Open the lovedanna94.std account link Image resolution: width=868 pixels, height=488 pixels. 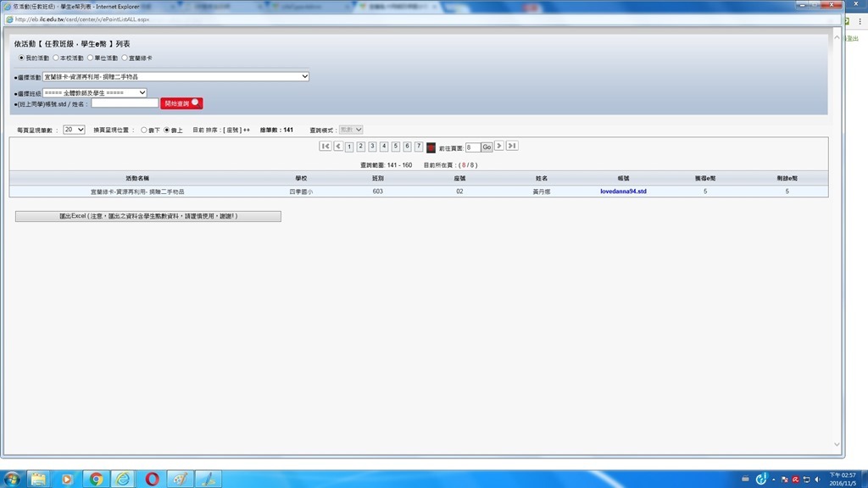pyautogui.click(x=623, y=191)
